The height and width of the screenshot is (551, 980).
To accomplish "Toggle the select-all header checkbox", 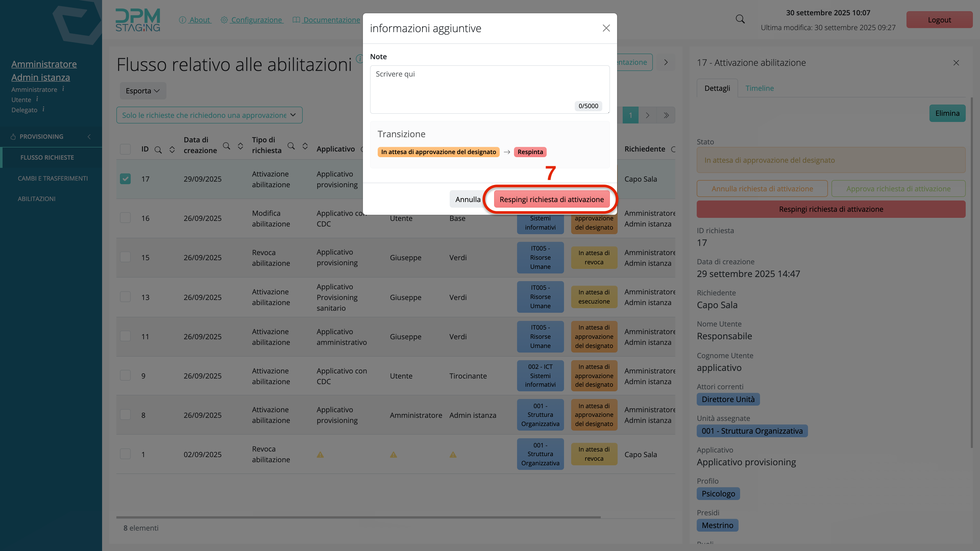I will (125, 149).
